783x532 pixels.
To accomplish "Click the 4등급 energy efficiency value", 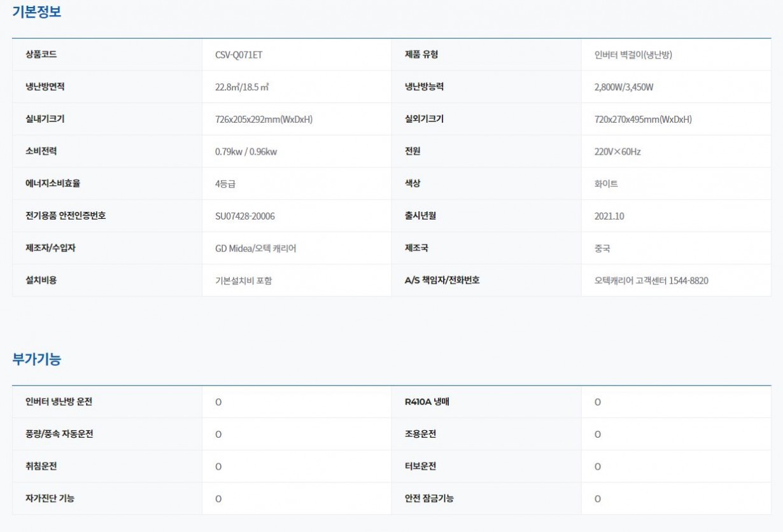I will [225, 184].
